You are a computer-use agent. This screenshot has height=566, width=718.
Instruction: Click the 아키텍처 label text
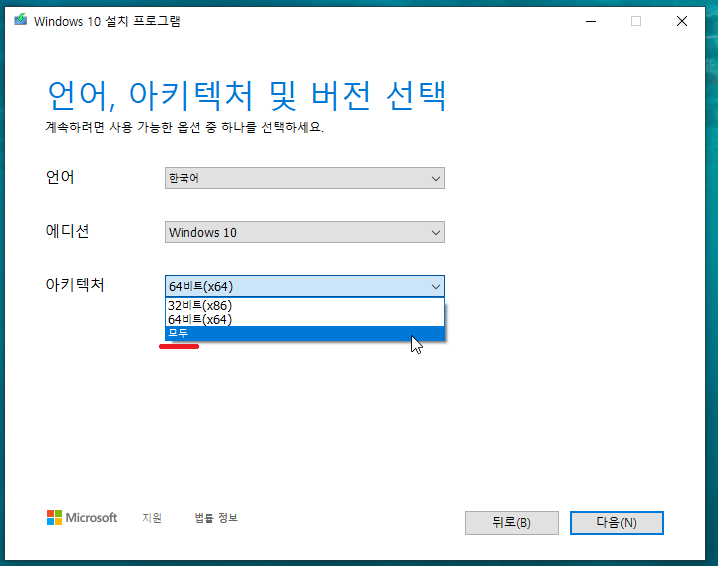click(75, 285)
